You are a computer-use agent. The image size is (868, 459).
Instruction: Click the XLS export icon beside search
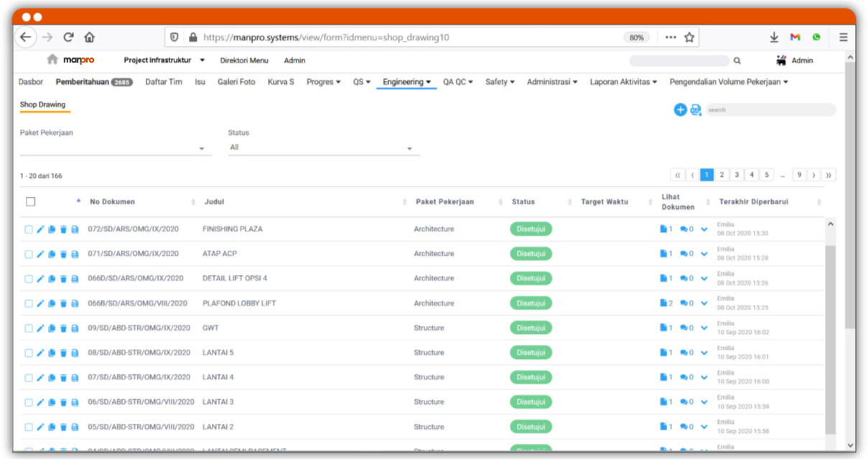[696, 110]
